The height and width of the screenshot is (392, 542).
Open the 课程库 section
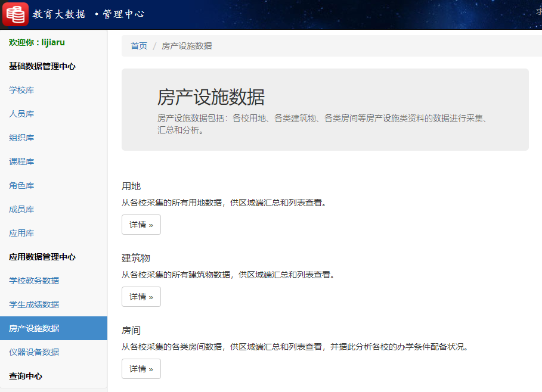[x=21, y=161]
